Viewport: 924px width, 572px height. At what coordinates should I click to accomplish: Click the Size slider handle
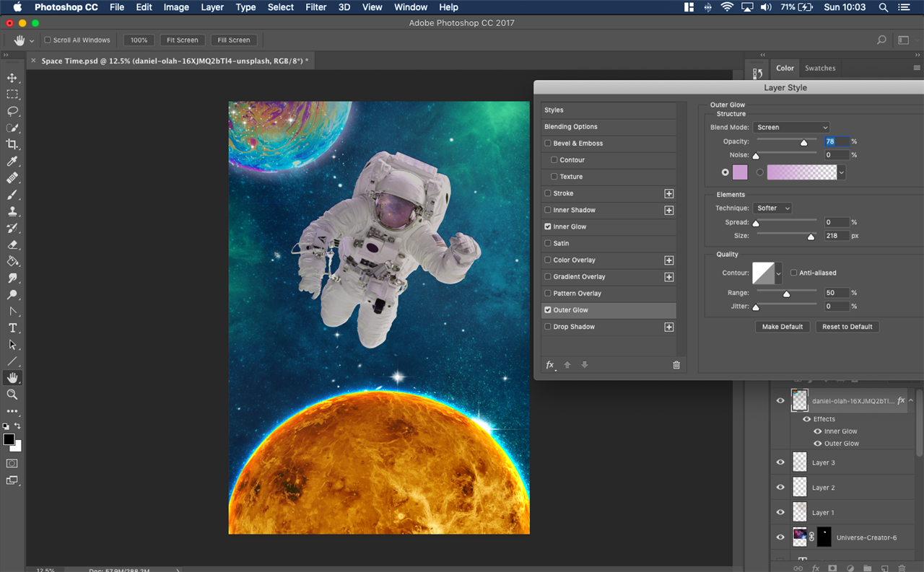[811, 237]
